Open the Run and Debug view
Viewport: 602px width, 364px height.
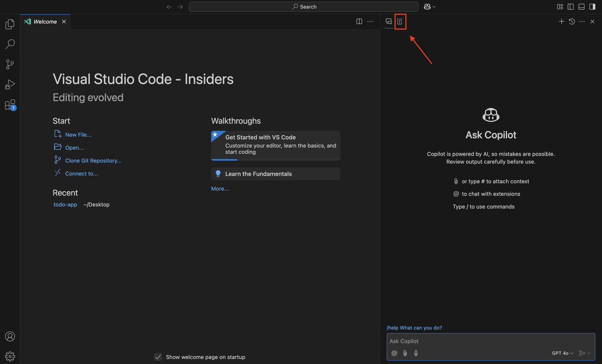(x=10, y=84)
